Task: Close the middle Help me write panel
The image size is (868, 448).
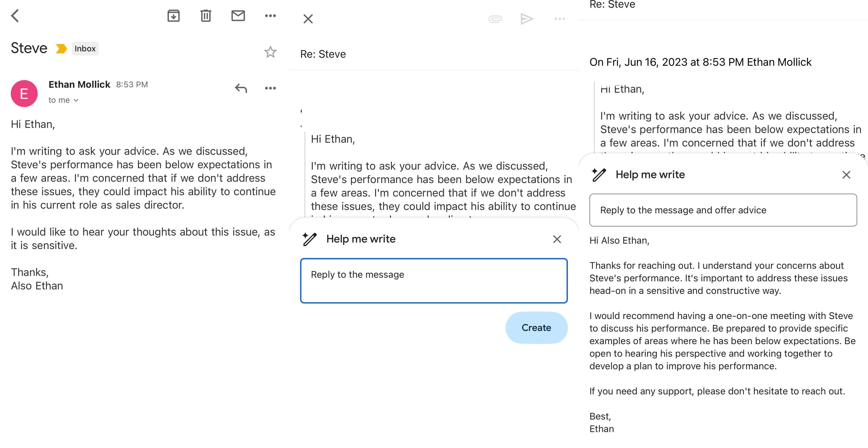Action: pos(557,239)
